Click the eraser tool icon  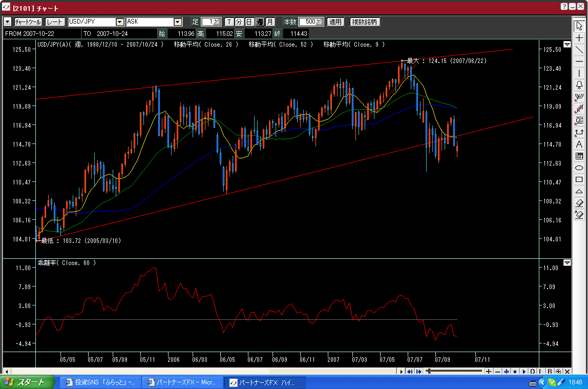(x=579, y=203)
